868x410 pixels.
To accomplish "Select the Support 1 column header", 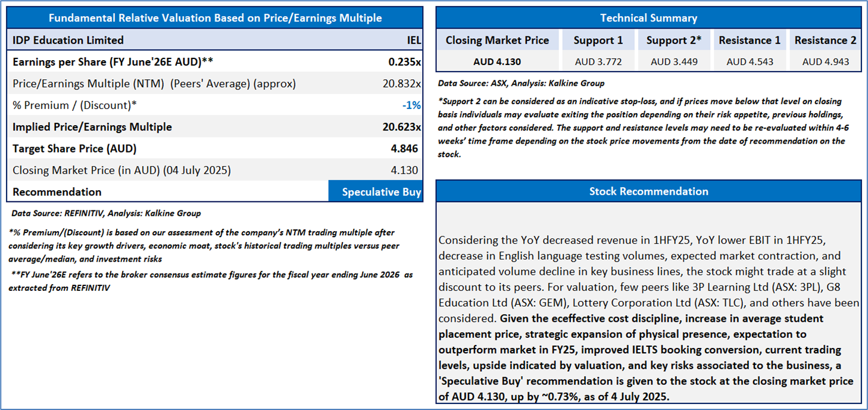I will (598, 41).
